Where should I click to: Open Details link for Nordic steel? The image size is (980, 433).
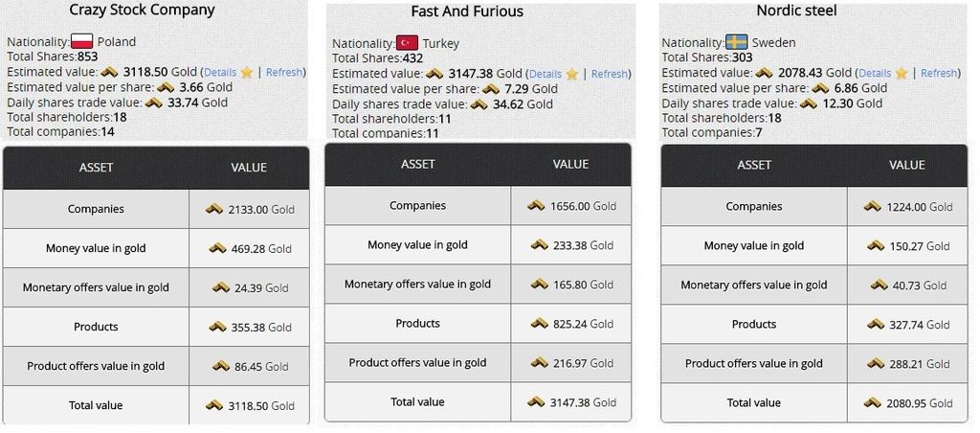coord(875,73)
